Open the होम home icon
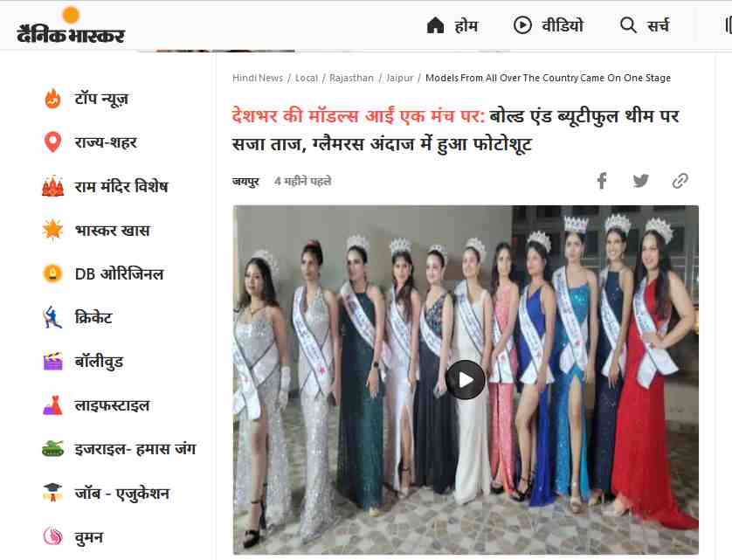 tap(435, 25)
